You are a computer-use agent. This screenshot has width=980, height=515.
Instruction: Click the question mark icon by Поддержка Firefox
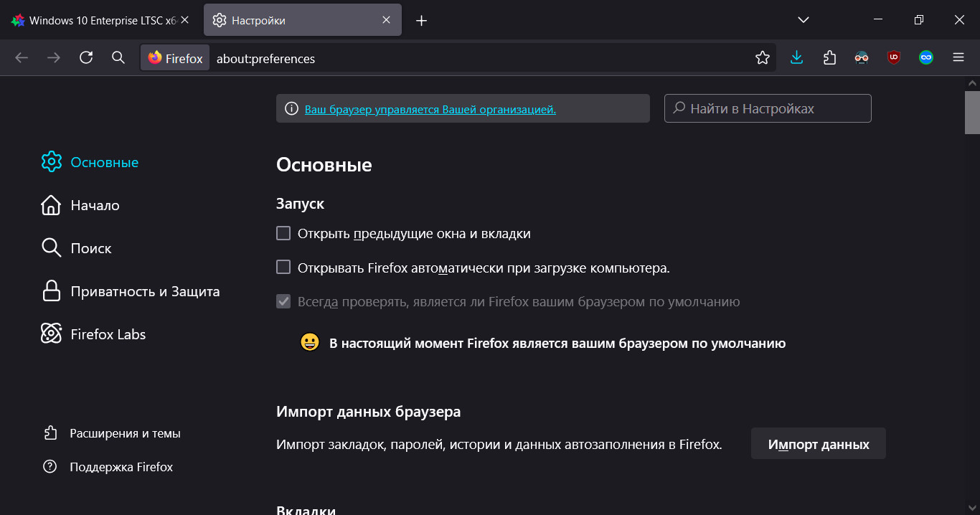tap(50, 467)
